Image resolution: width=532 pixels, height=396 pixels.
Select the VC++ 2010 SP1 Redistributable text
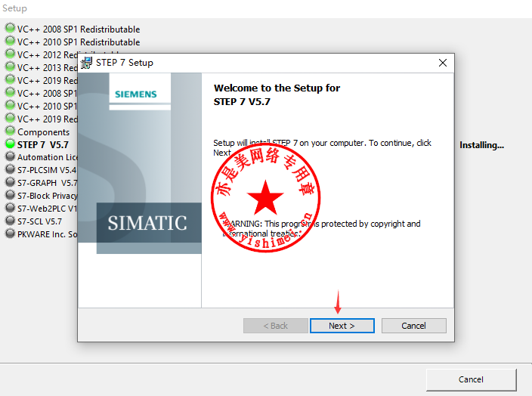[79, 42]
